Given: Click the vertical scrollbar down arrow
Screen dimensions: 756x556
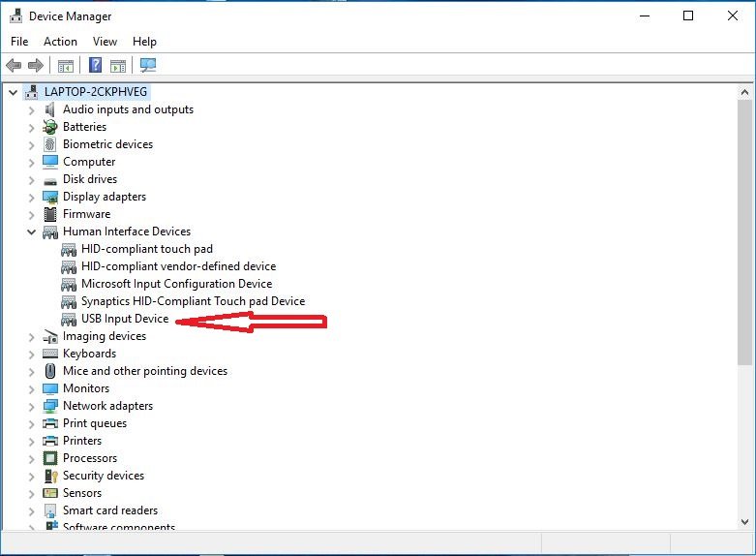Looking at the screenshot, I should click(744, 521).
